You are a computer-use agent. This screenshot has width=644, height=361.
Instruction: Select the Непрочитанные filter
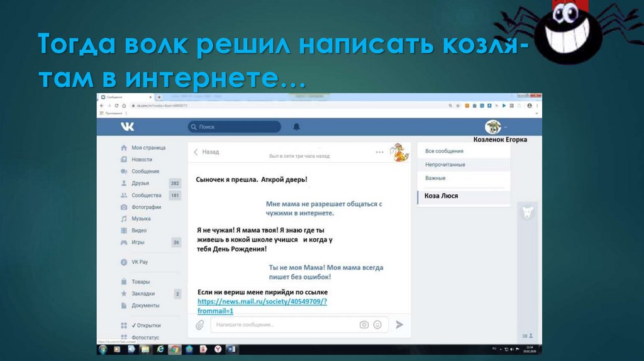click(464, 165)
